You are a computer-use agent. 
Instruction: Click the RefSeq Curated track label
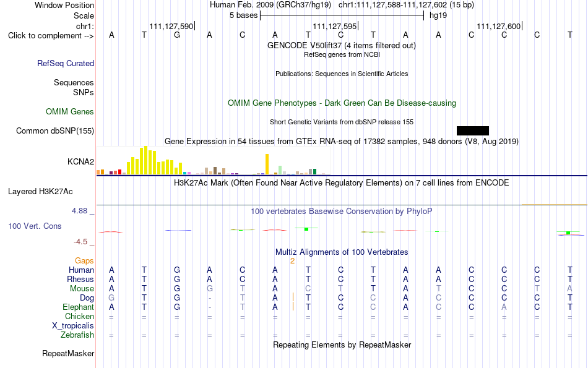pyautogui.click(x=65, y=63)
